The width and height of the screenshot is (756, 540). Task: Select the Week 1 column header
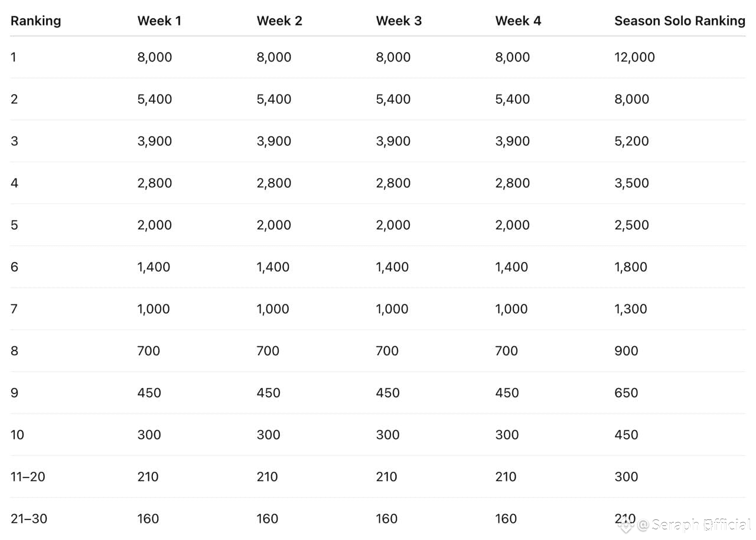point(159,21)
